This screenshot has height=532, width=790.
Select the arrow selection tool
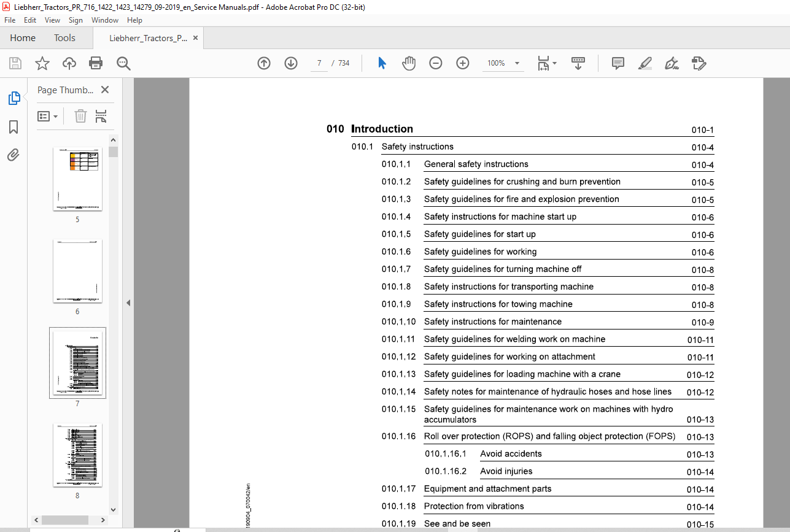[x=382, y=63]
